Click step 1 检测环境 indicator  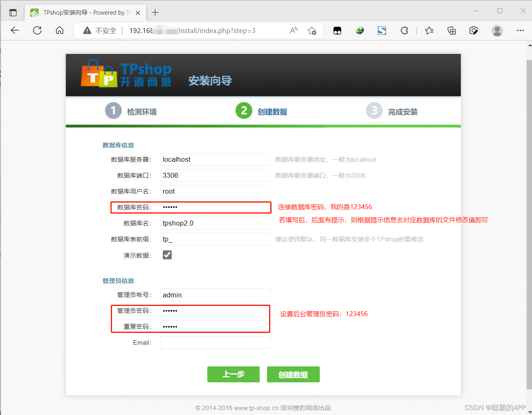(113, 110)
